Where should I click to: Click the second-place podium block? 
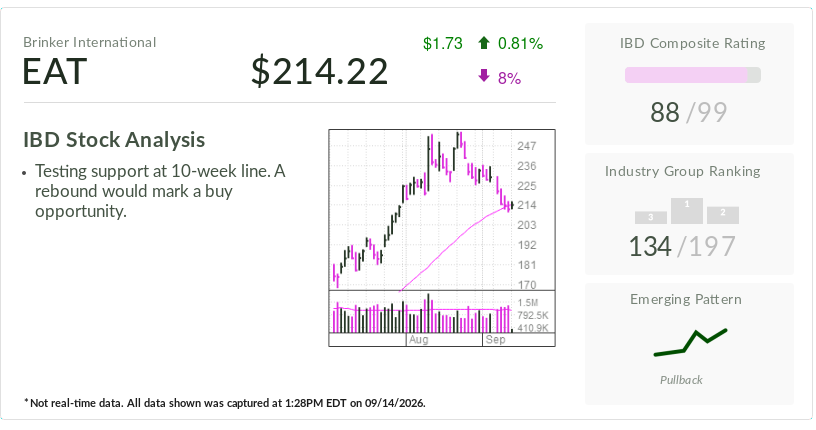[x=723, y=215]
